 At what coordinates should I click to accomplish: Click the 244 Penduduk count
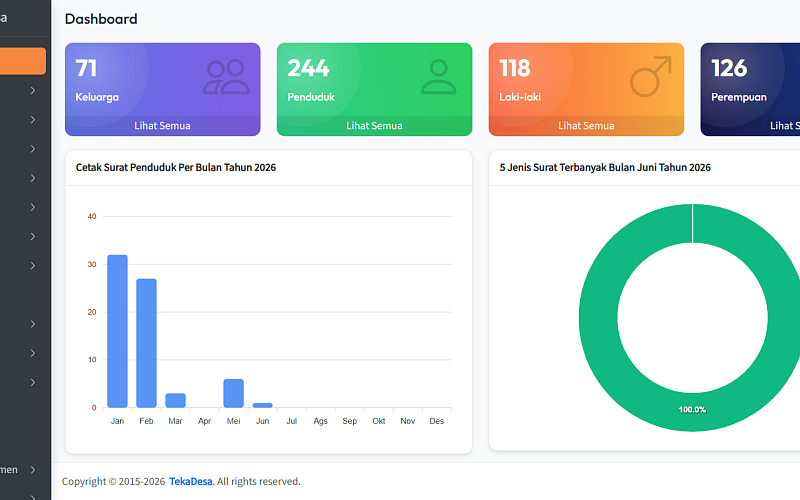308,68
